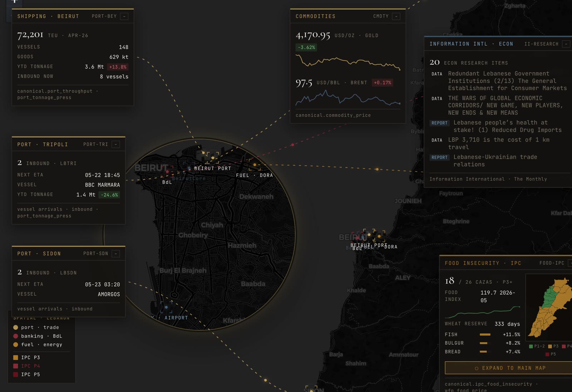Image resolution: width=572 pixels, height=392 pixels.
Task: Click the 97.5 Brent price value
Action: tap(304, 83)
